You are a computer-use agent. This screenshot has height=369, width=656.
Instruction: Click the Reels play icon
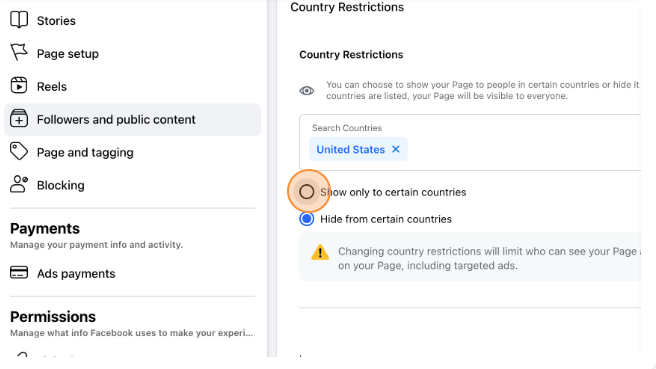[x=19, y=85]
